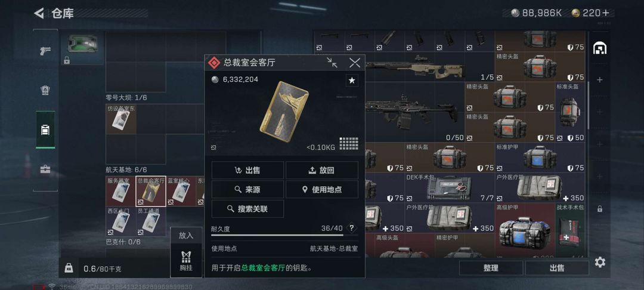Click 搜索关联 search button
The image size is (644, 290).
point(247,209)
